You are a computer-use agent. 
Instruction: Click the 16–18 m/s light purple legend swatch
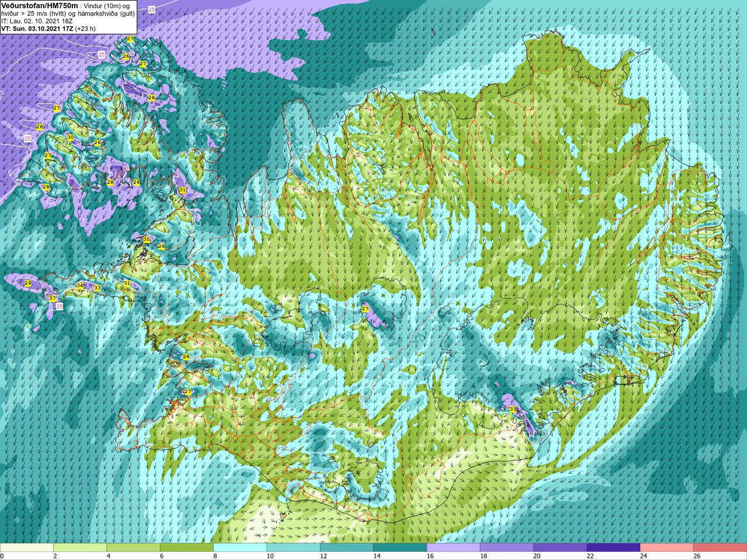(x=453, y=548)
